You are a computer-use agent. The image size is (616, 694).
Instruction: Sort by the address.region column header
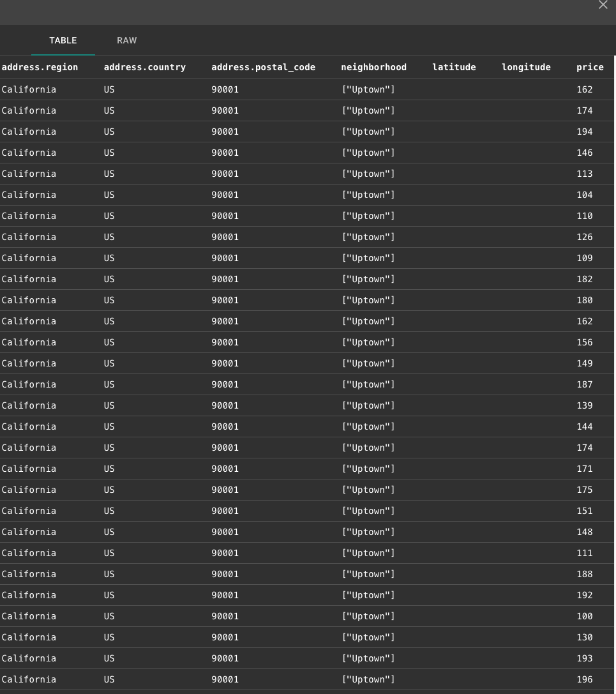(40, 67)
